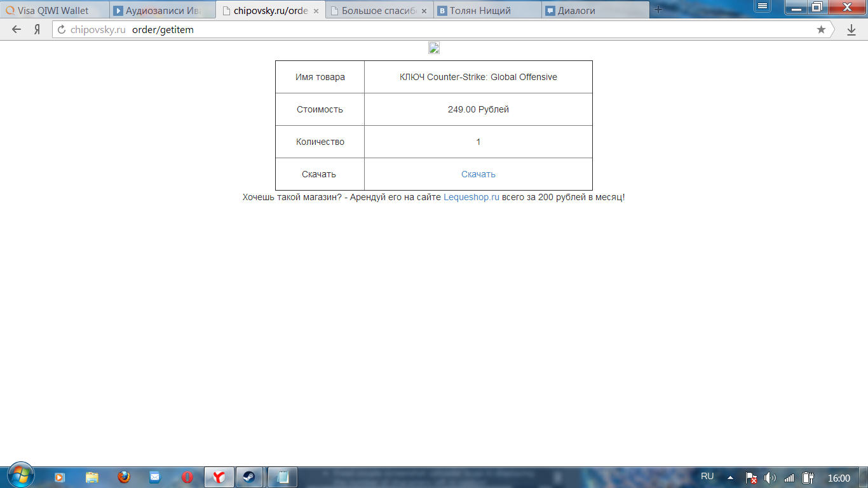Screen dimensions: 868x488
Task: Select the 249.00 Рублей price cell
Action: 478,109
